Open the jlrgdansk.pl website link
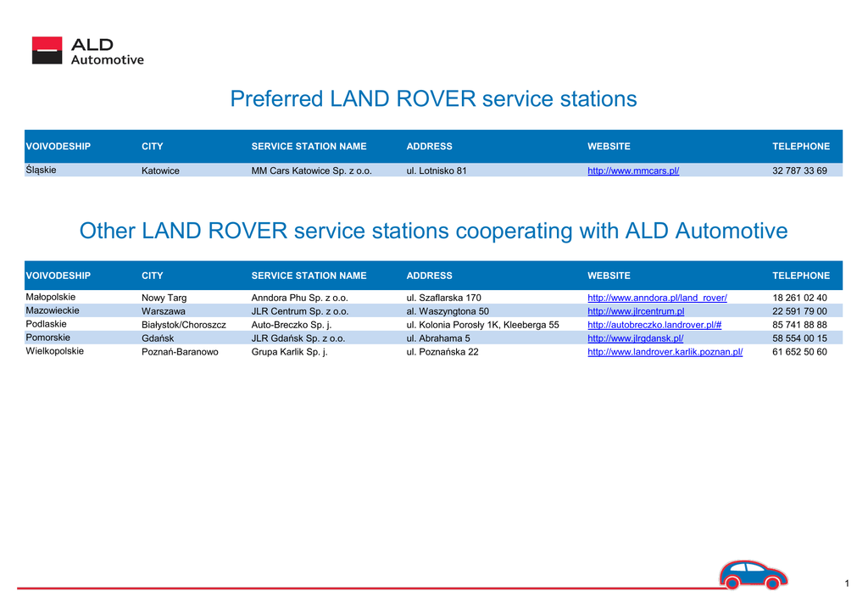This screenshot has width=868, height=614. (635, 338)
